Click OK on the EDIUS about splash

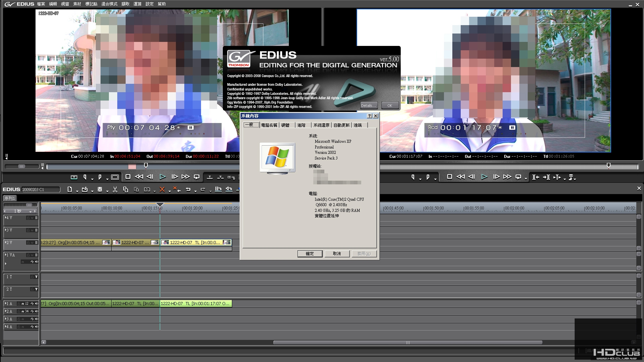(x=390, y=106)
